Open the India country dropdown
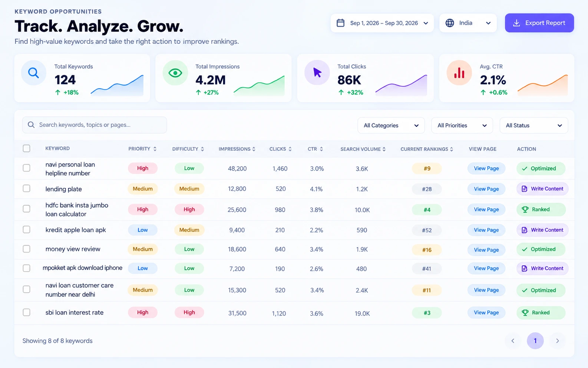The image size is (588, 368). 468,23
